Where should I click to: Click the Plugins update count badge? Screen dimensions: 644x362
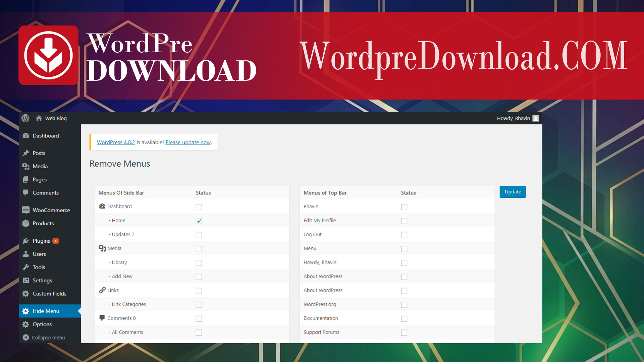point(56,241)
